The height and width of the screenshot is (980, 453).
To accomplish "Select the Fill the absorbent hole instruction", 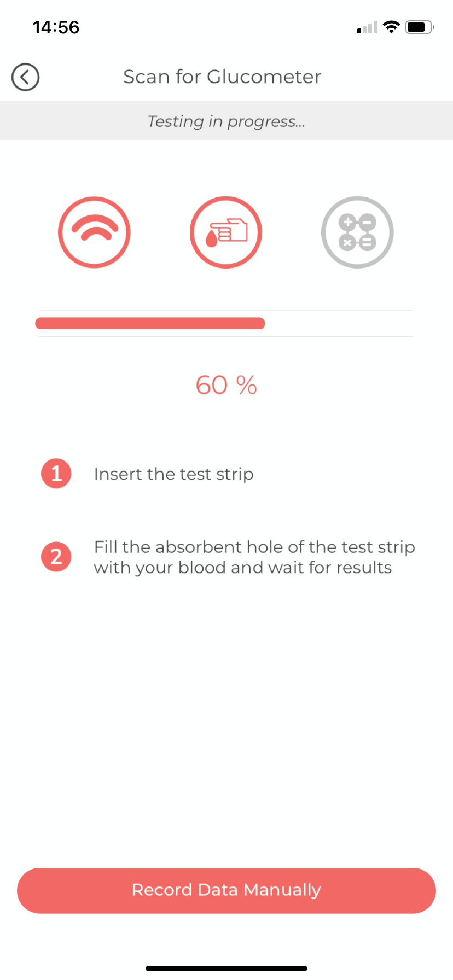I will point(254,547).
